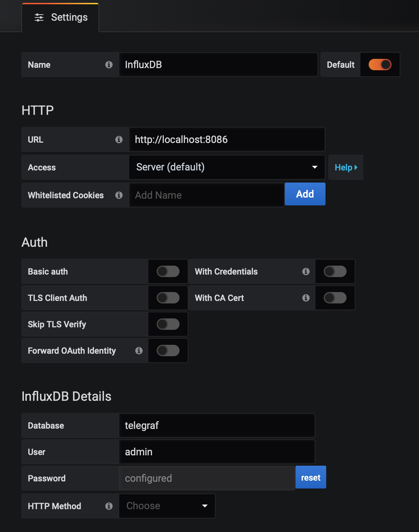419x532 pixels.
Task: Click the password reset button
Action: tap(311, 477)
